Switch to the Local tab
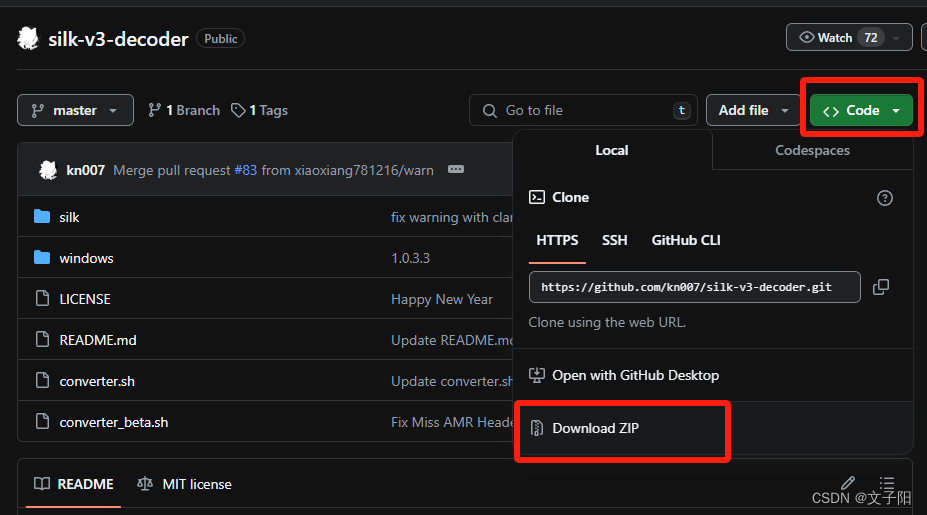The height and width of the screenshot is (515, 927). coord(612,150)
